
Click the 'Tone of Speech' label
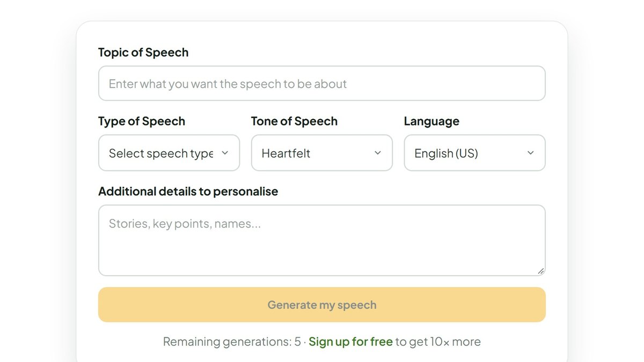click(x=294, y=121)
